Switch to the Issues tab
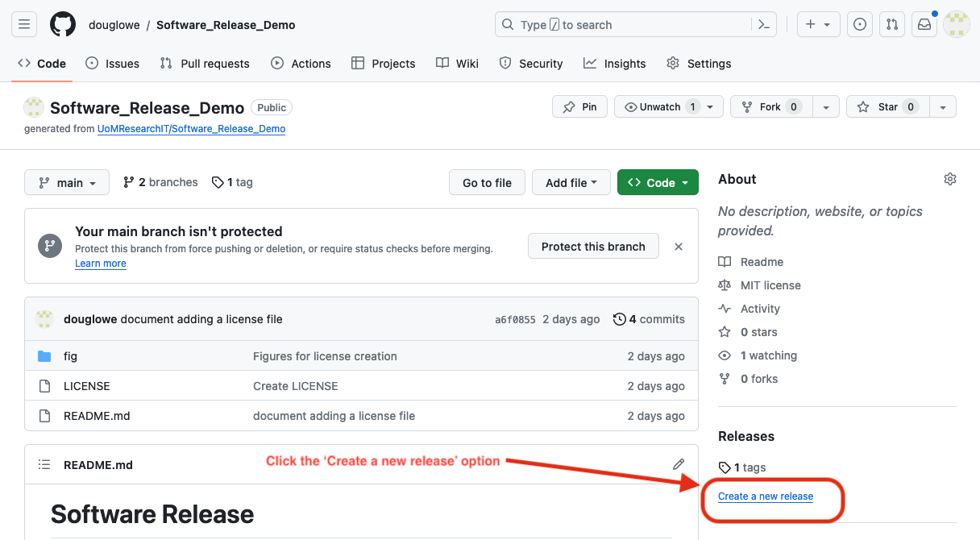Viewport: 980px width, 540px height. (x=112, y=64)
